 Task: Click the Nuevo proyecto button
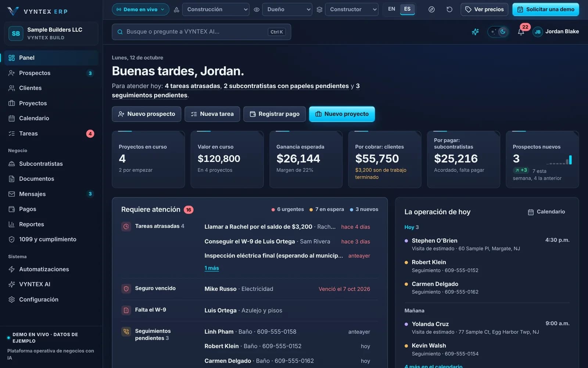(x=342, y=114)
